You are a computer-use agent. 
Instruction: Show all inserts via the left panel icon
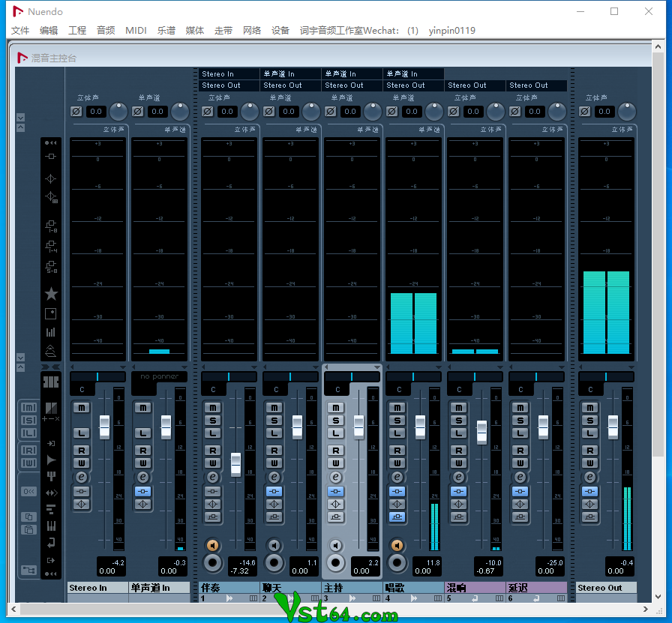point(50,157)
